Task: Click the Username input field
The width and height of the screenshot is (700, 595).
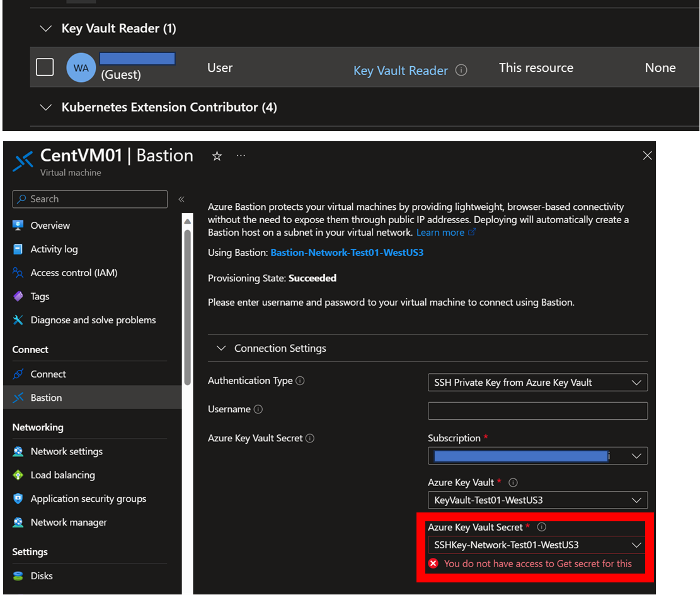Action: point(537,411)
